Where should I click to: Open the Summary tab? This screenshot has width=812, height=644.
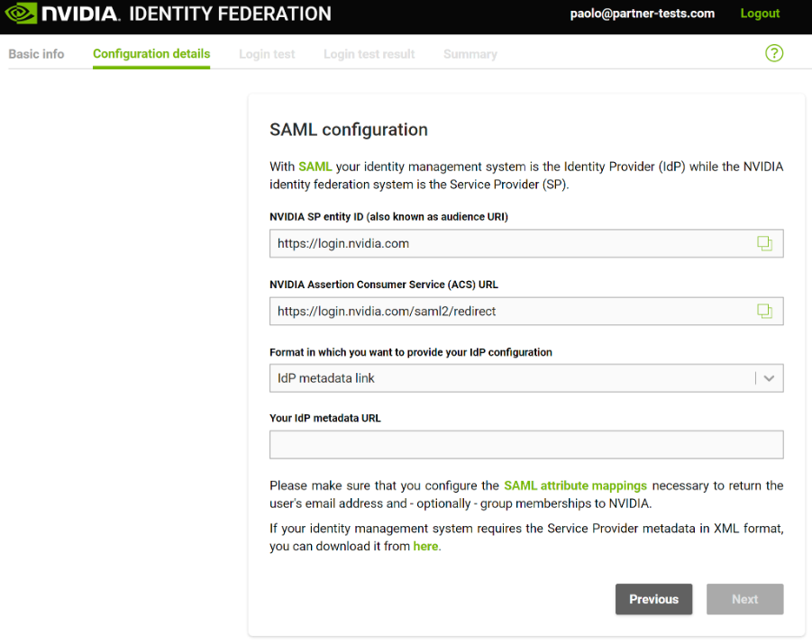tap(470, 54)
